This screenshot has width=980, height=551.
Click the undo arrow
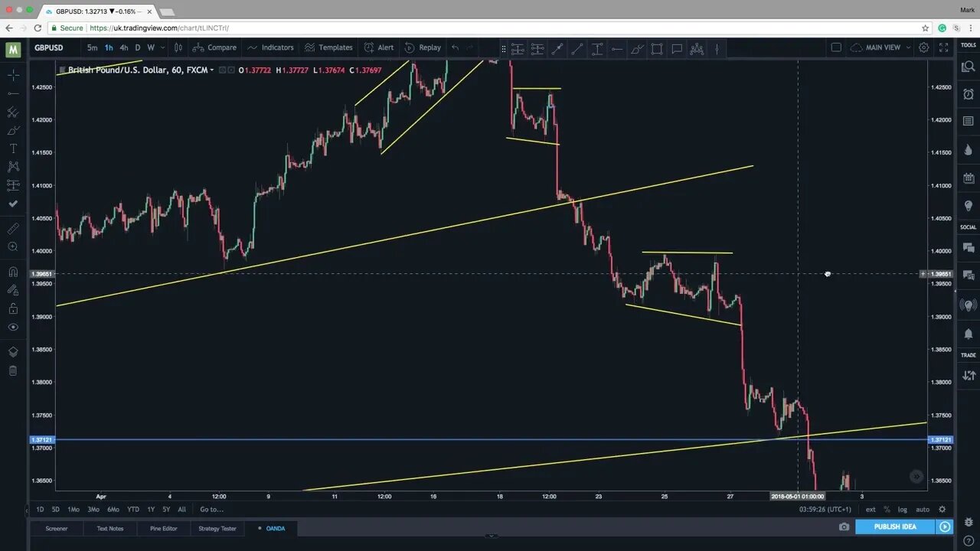pyautogui.click(x=455, y=47)
